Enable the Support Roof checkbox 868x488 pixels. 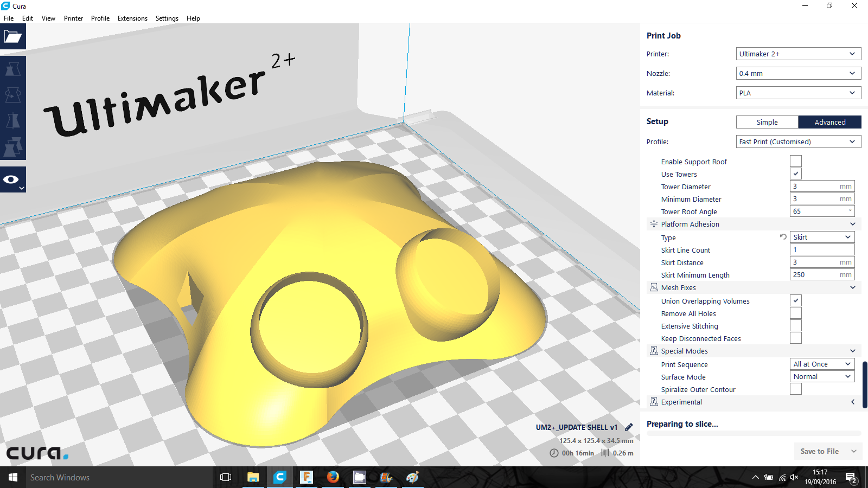pos(795,162)
